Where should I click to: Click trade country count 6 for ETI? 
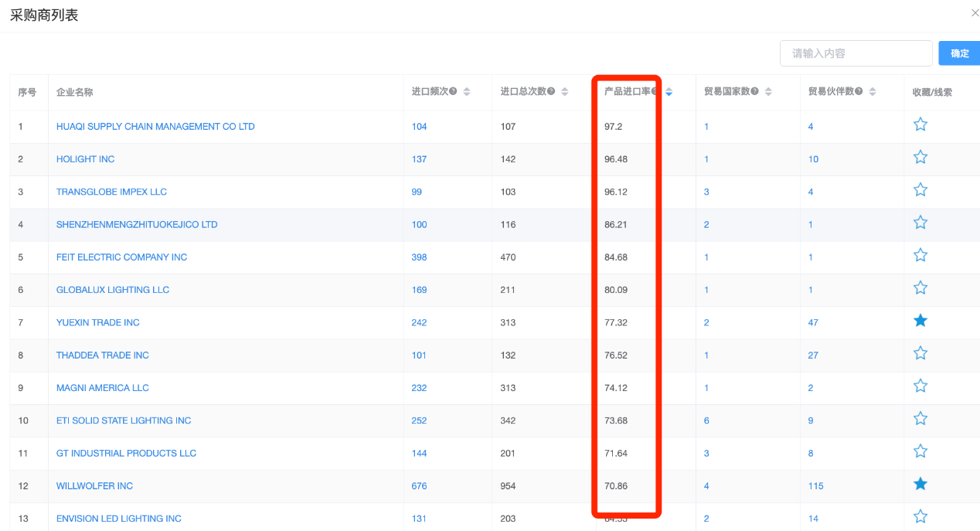[706, 420]
